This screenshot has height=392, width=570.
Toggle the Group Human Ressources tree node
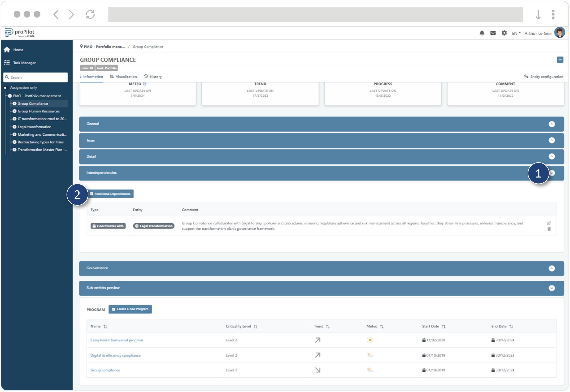pyautogui.click(x=14, y=111)
